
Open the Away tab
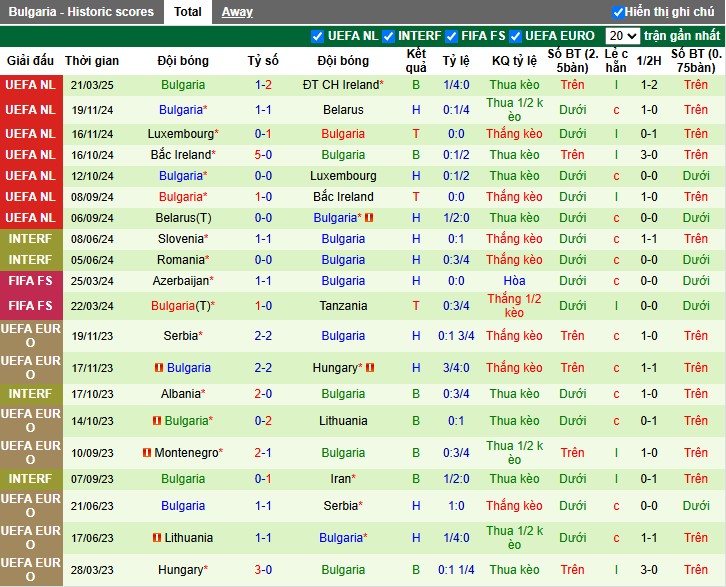pyautogui.click(x=237, y=12)
